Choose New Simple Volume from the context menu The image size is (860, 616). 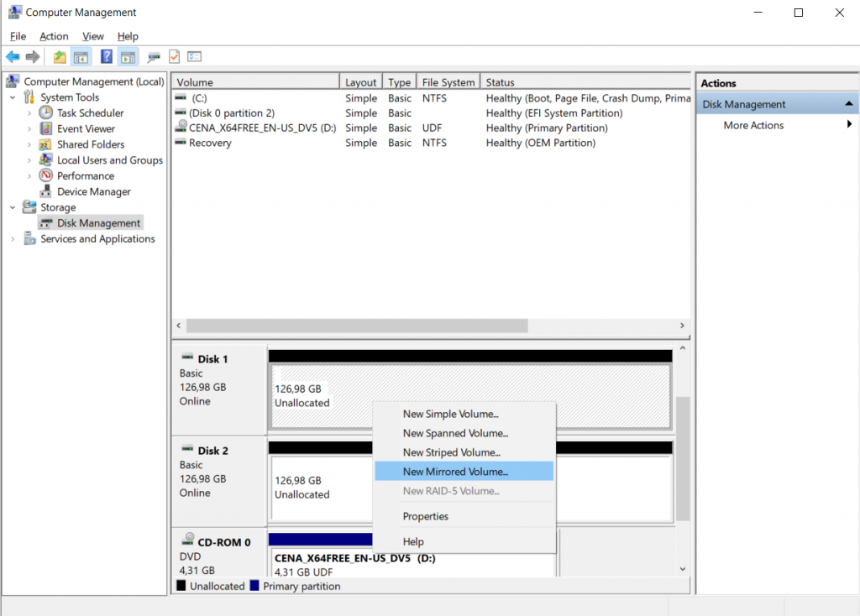click(x=464, y=414)
